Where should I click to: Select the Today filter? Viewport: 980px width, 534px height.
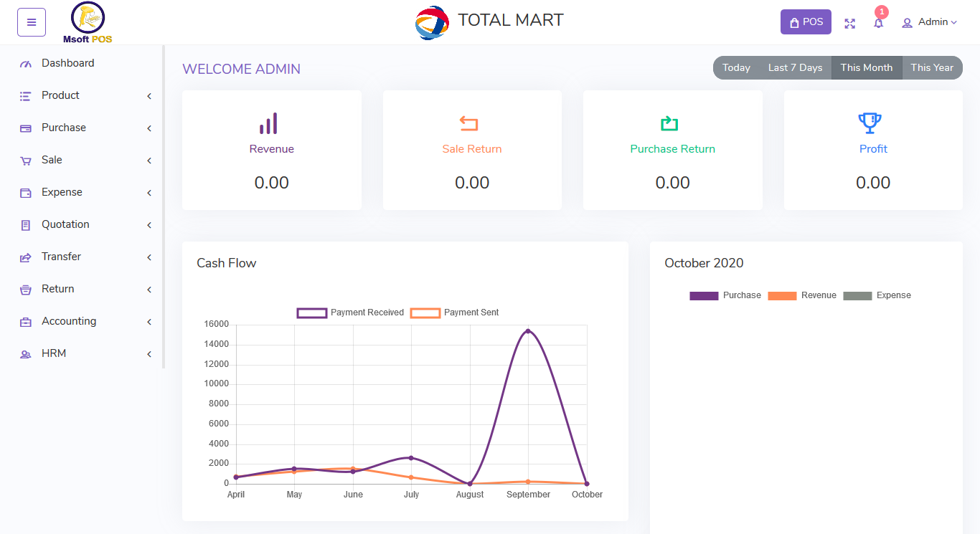coord(736,67)
